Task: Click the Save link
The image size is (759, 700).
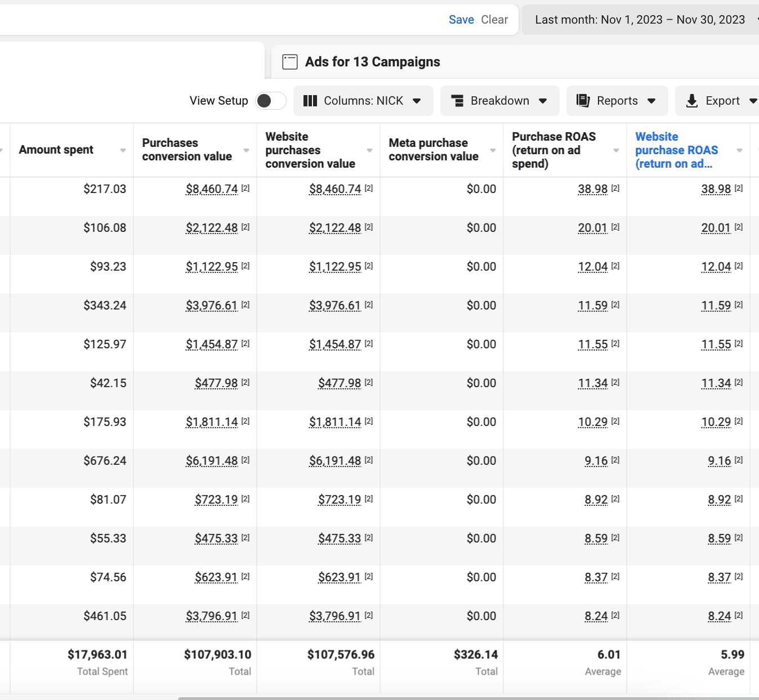Action: point(461,20)
